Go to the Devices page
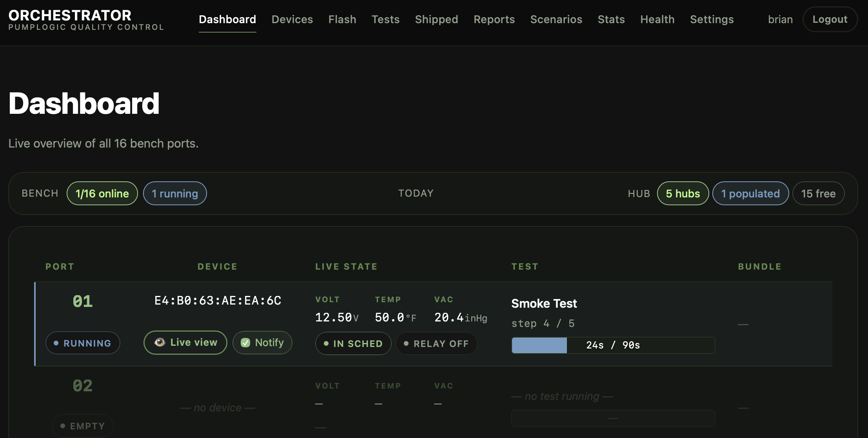The width and height of the screenshot is (868, 438). (x=292, y=19)
